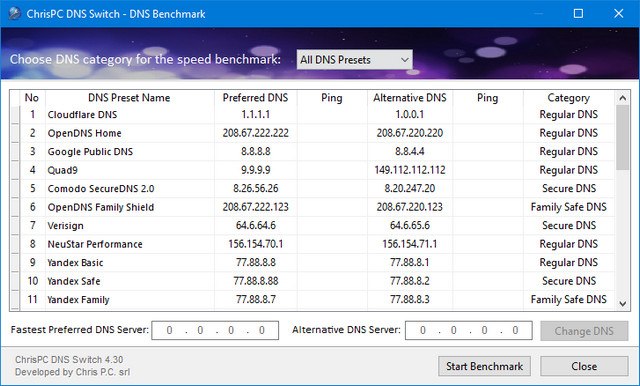Click the 156.154.70.1 cell
Image resolution: width=640 pixels, height=386 pixels.
256,244
